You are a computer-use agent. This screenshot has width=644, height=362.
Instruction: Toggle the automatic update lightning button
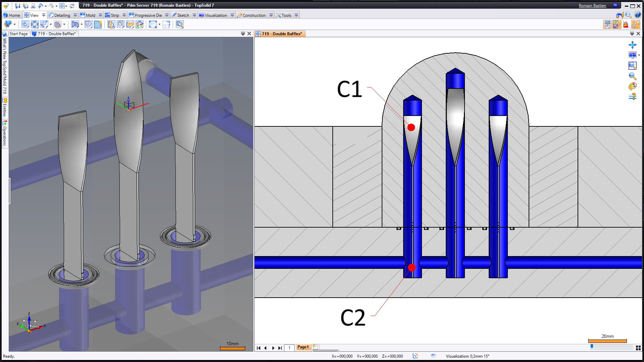pos(616,24)
